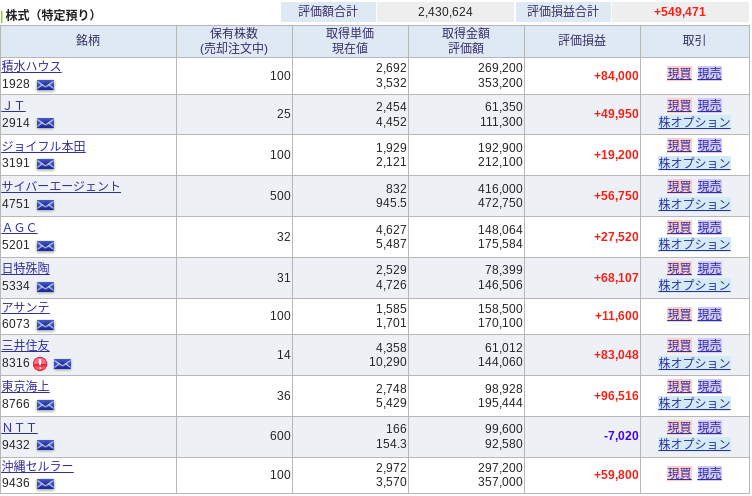This screenshot has height=496, width=752.
Task: Click 現売 for 東京海上
Action: (x=709, y=387)
